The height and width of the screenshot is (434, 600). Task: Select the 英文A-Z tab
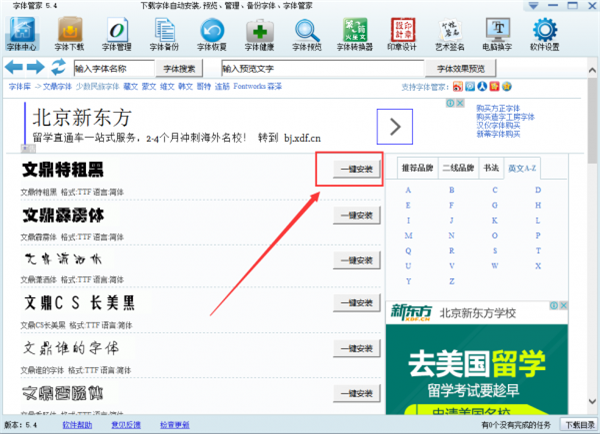coord(523,168)
